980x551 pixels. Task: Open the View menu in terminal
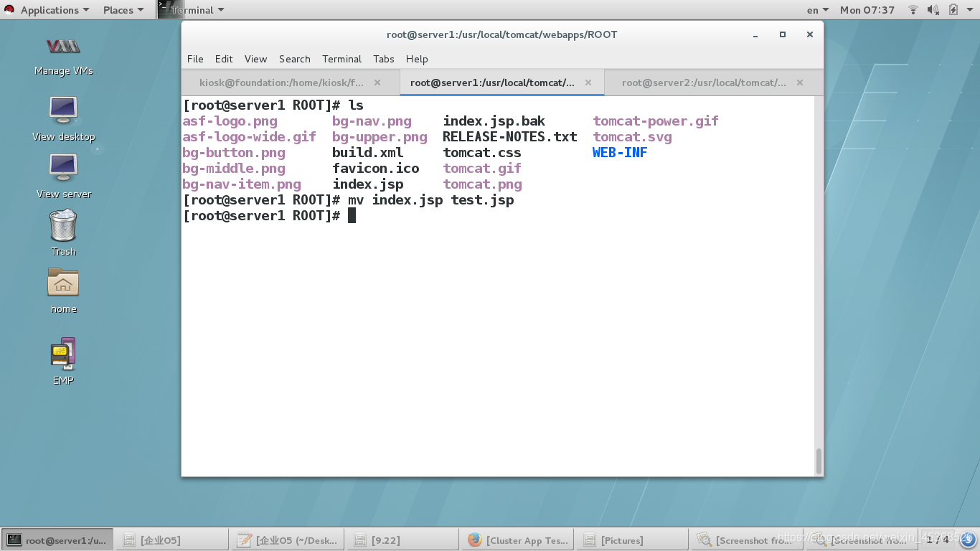(255, 59)
